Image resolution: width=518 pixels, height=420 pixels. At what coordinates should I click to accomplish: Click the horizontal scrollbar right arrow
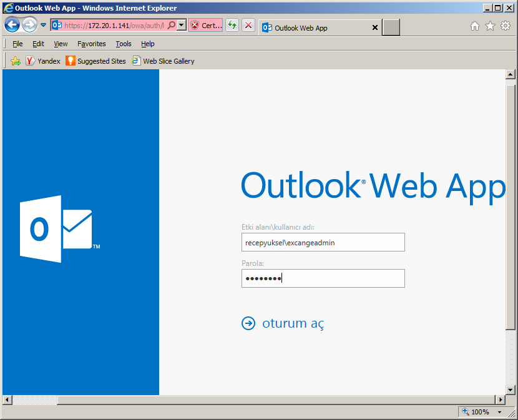point(501,400)
